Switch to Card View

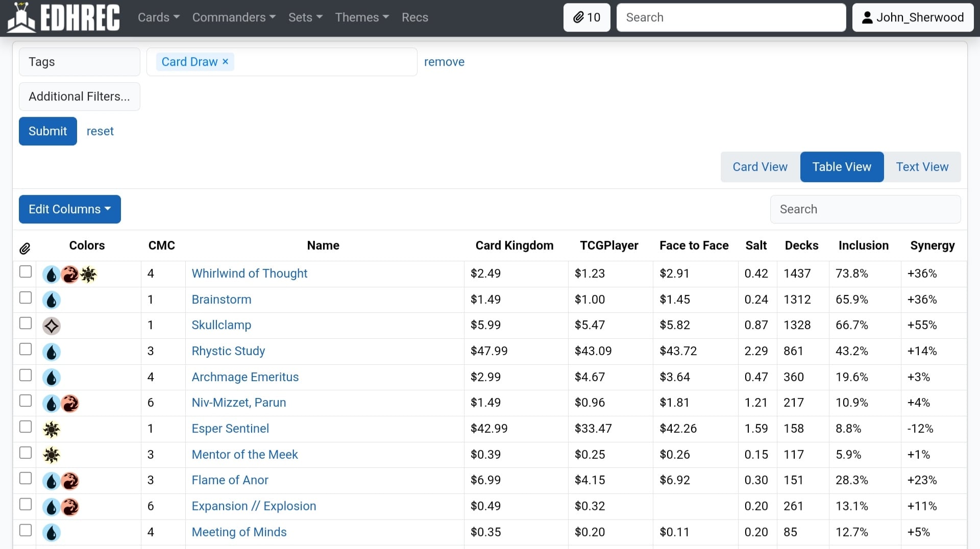(760, 167)
